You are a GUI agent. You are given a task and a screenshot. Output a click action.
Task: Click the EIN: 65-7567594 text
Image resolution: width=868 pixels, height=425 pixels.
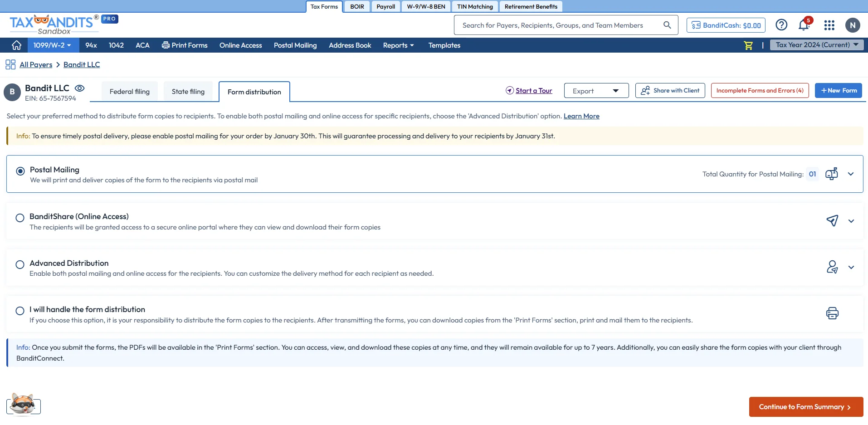point(50,98)
